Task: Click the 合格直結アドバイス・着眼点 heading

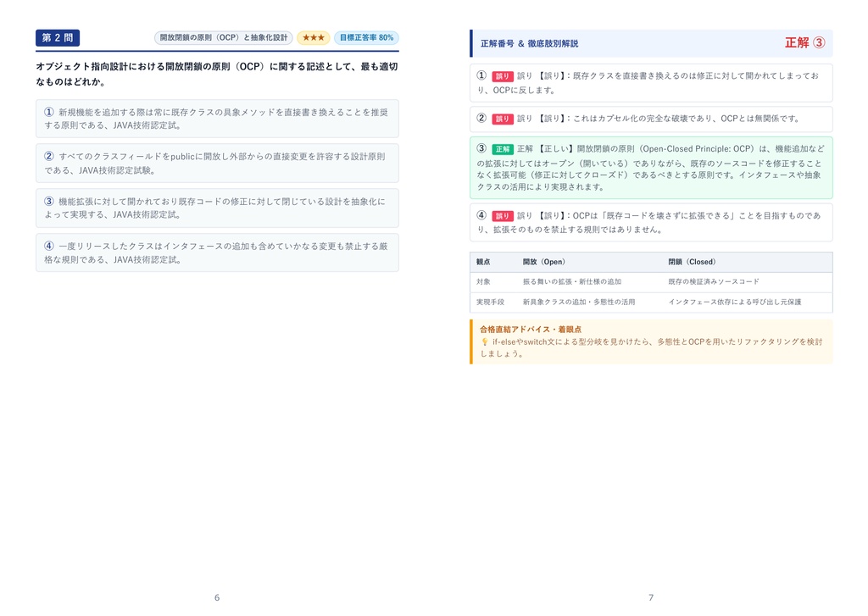Action: (x=531, y=330)
